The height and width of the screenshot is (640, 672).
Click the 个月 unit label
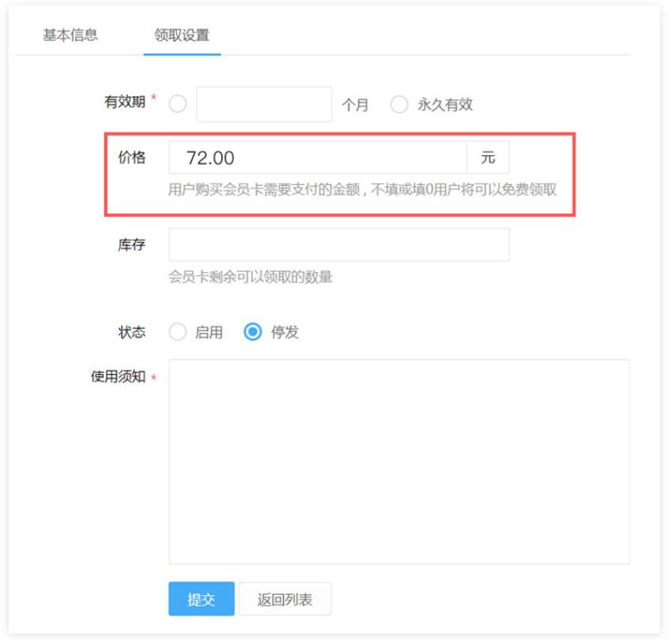click(355, 104)
